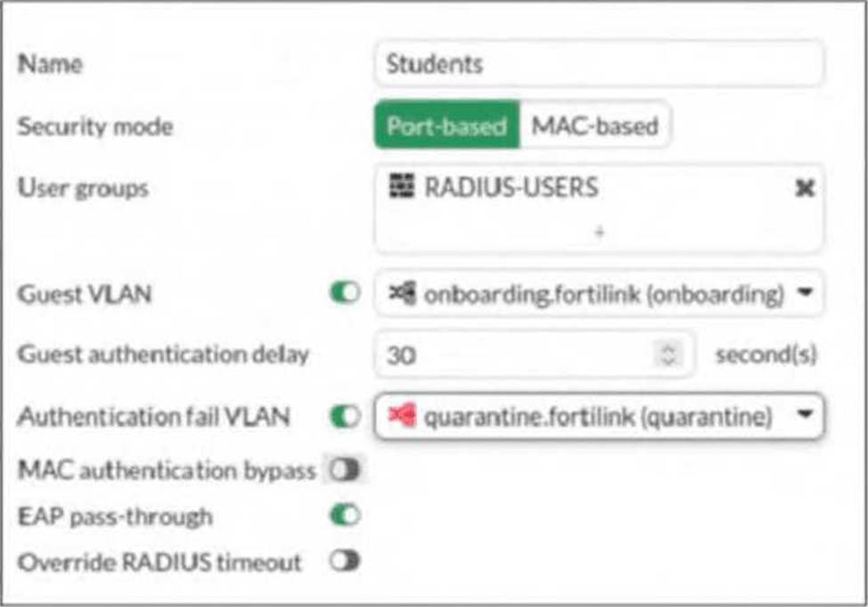868x607 pixels.
Task: Switch security mode to MAC-based
Action: (594, 126)
